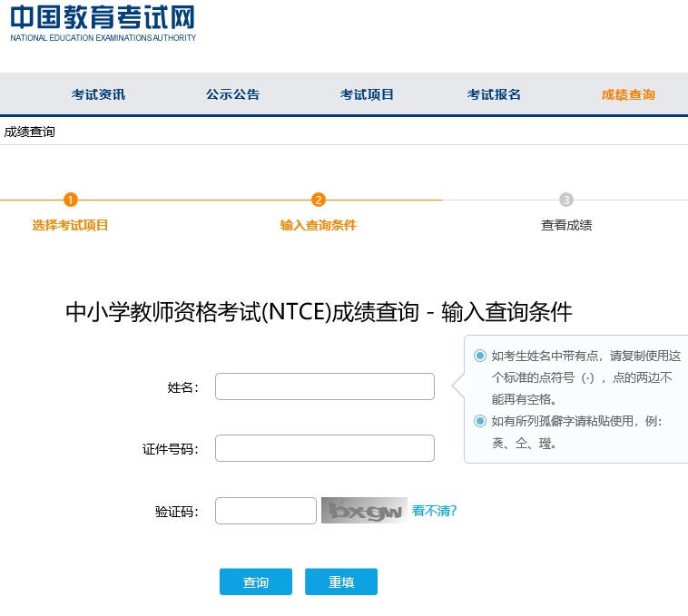This screenshot has height=616, width=688.
Task: Click 查看成绩 step label
Action: (566, 225)
